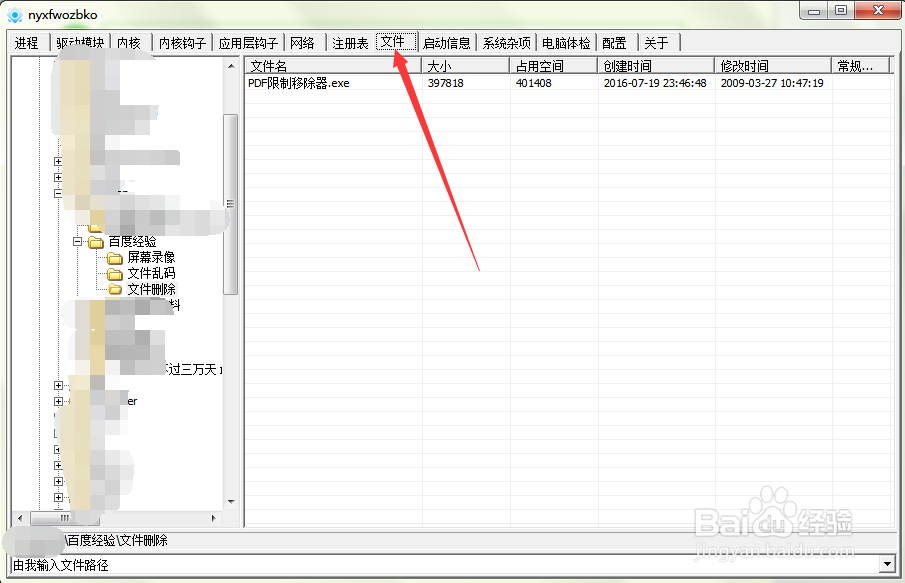Open the 启动信息 tab
Image resolution: width=905 pixels, height=583 pixels.
(447, 43)
